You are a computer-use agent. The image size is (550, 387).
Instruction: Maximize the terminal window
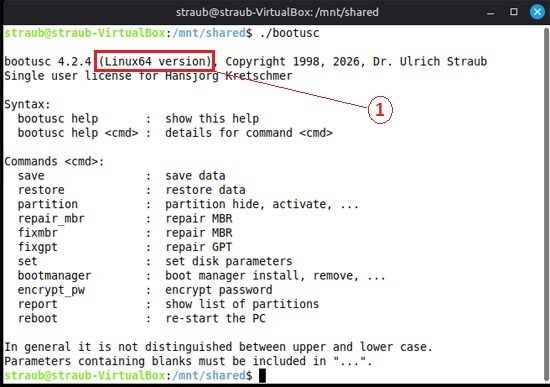pos(514,12)
